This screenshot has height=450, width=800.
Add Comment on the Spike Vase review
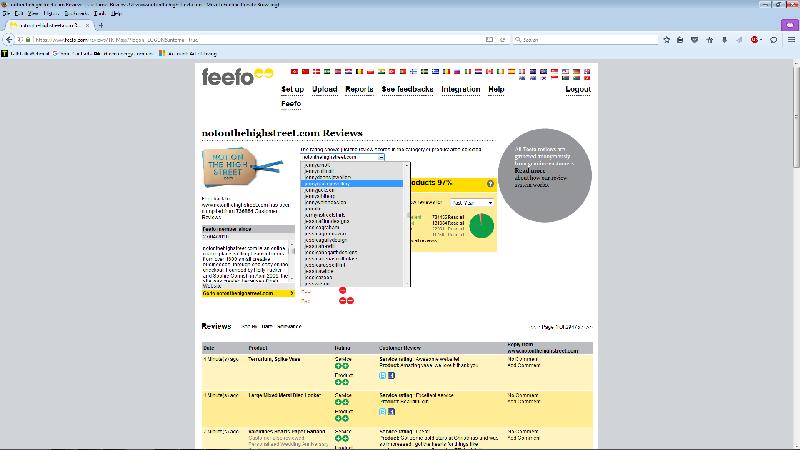tap(523, 365)
